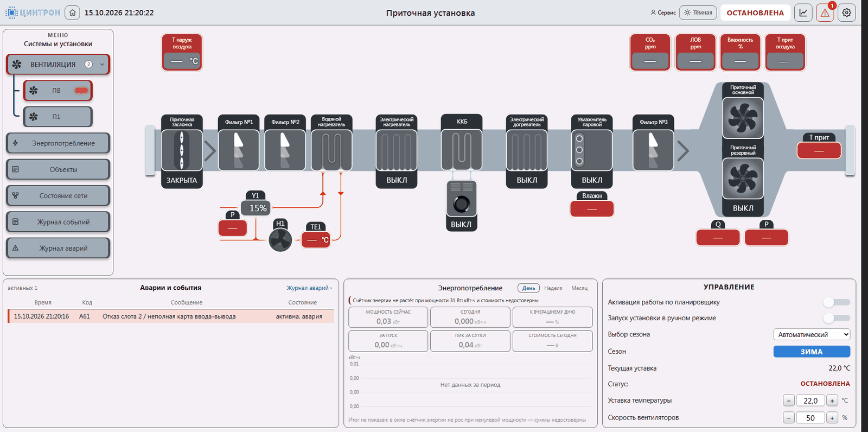Click the ЗИМА season button

click(x=812, y=352)
